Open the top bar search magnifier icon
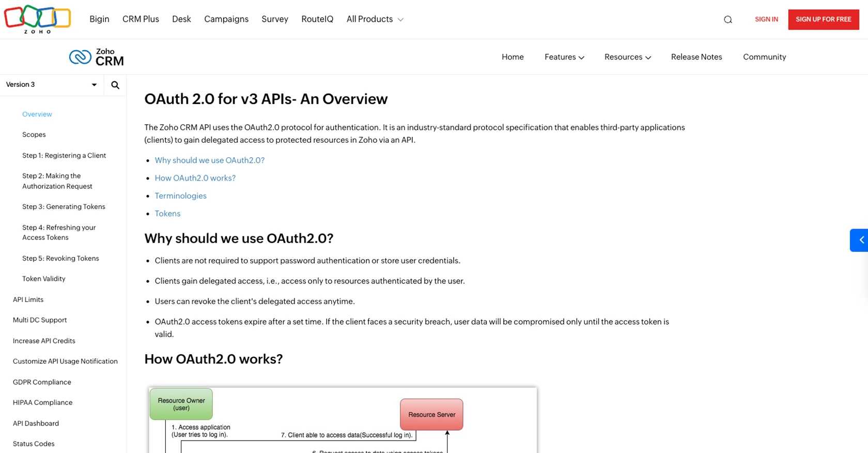This screenshot has width=868, height=453. tap(728, 20)
